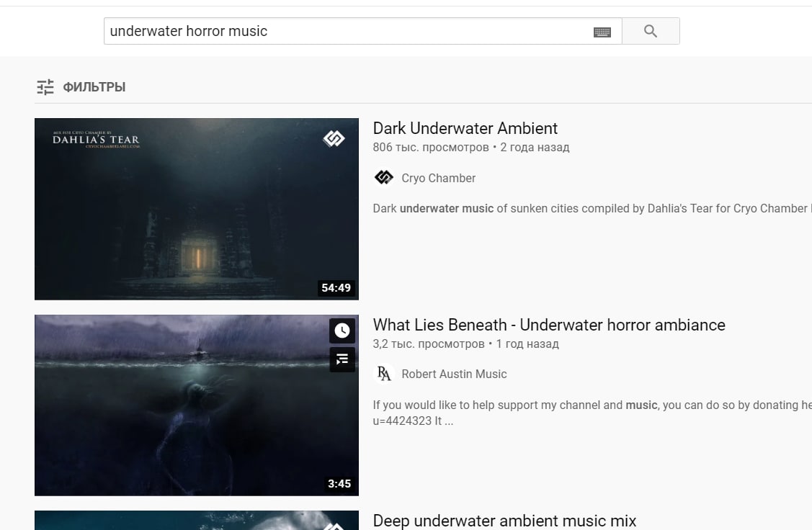Image resolution: width=812 pixels, height=530 pixels.
Task: Open 'Deep underwater ambient music mix' title
Action: click(504, 521)
